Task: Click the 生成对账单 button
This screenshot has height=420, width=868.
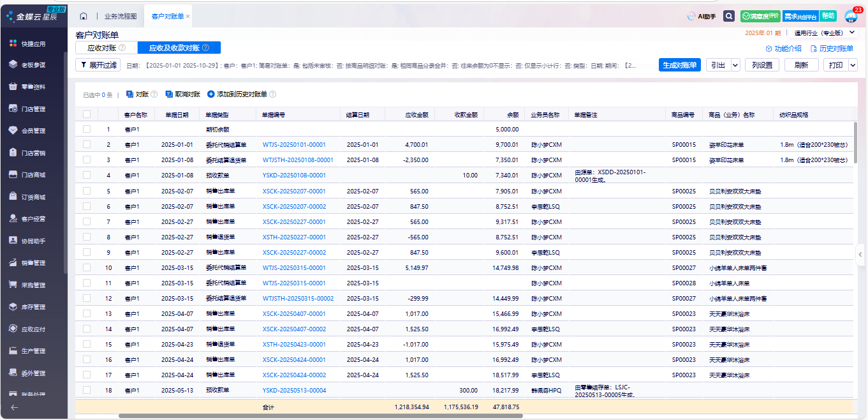Action: click(679, 65)
